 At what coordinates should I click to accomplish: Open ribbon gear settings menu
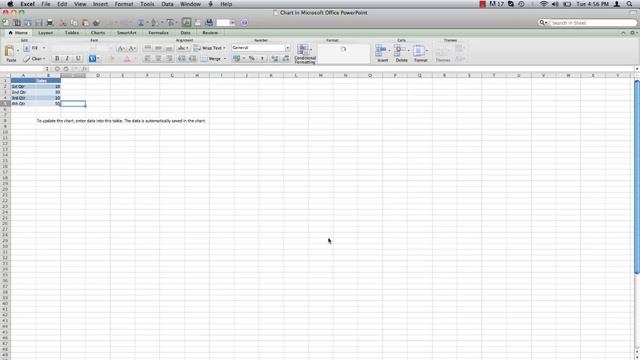click(x=633, y=33)
